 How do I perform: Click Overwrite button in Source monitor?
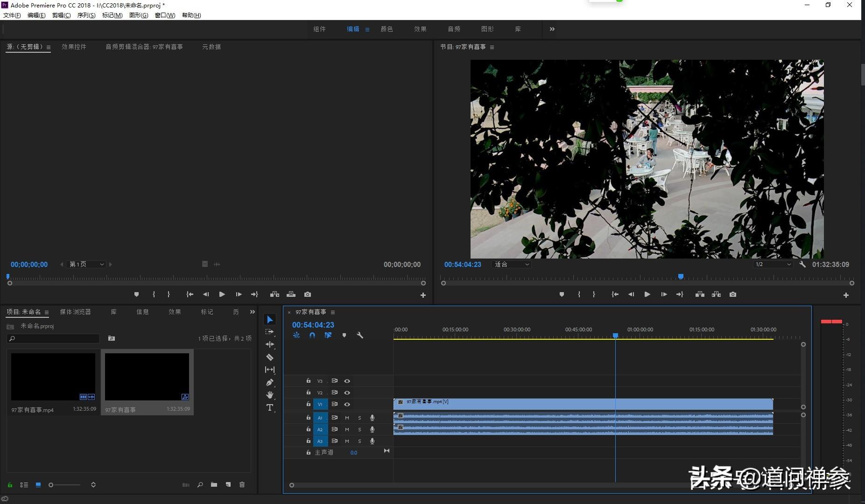point(291,294)
